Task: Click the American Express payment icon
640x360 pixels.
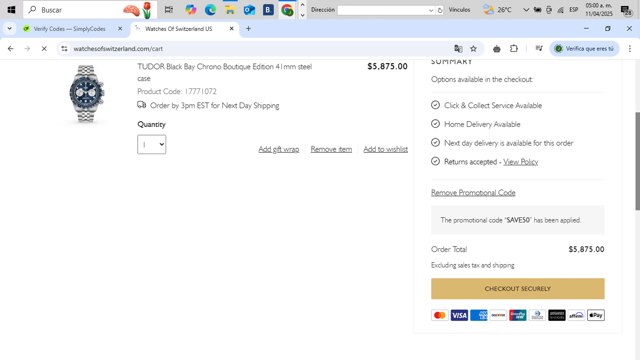Action: point(479,315)
